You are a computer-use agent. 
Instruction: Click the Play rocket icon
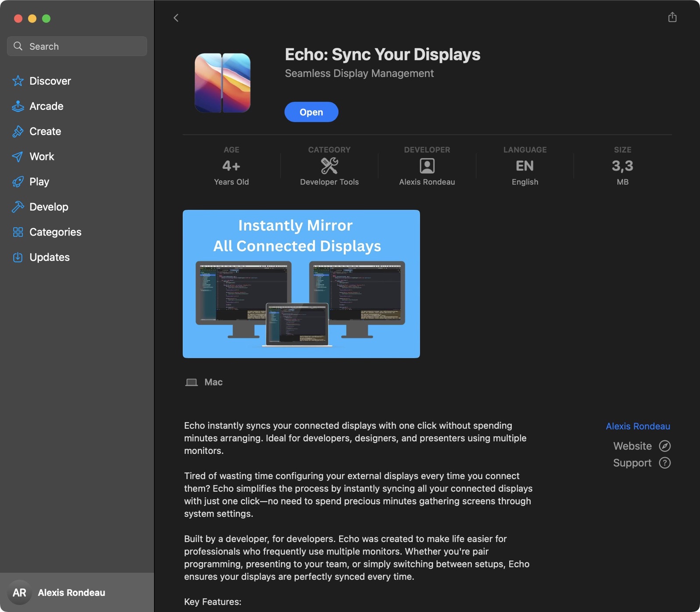point(18,182)
